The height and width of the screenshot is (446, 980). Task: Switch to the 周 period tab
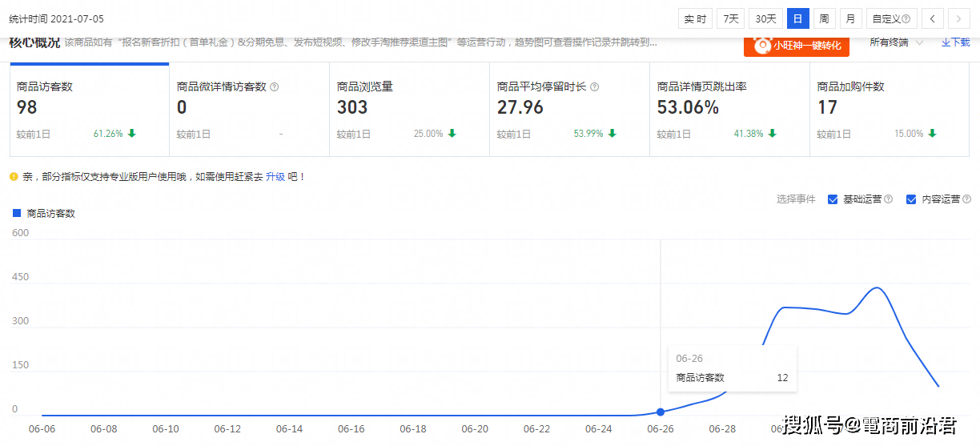(x=823, y=18)
